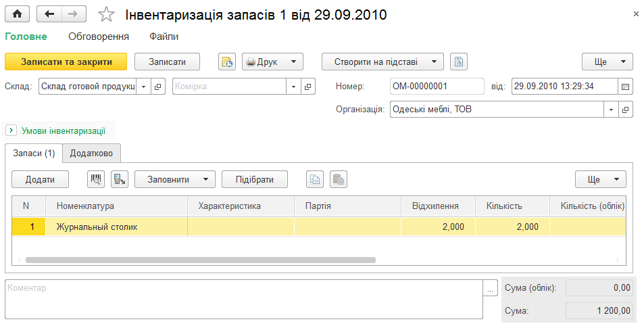Image resolution: width=644 pixels, height=328 pixels.
Task: Open Заповнити dropdown menu
Action: 175,180
